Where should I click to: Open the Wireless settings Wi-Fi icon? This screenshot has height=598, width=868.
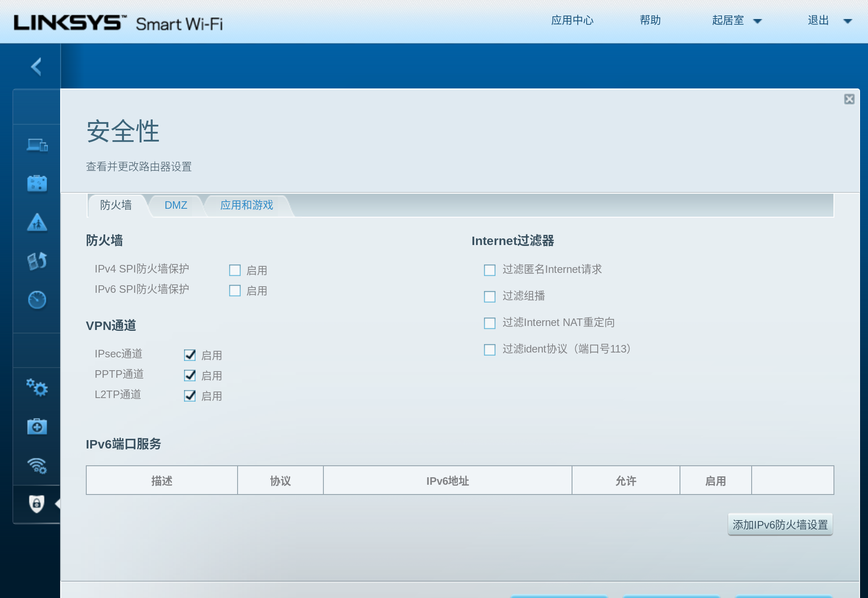[x=37, y=465]
